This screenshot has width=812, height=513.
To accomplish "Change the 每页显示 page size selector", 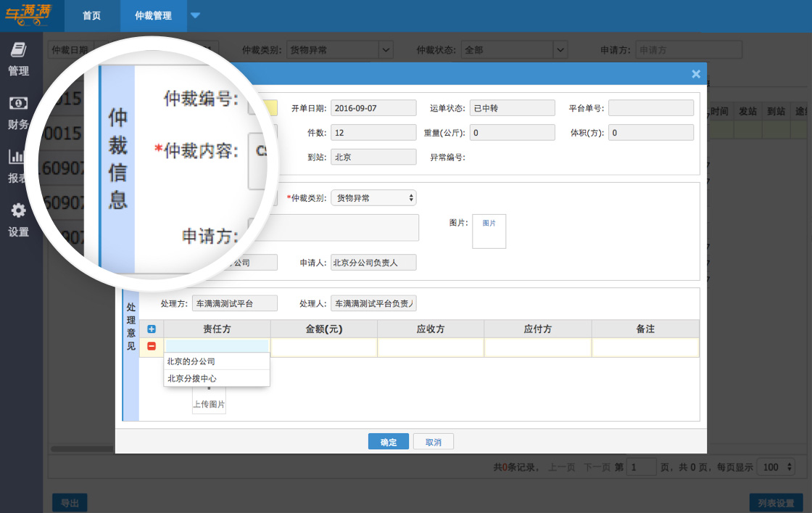I will (x=775, y=467).
